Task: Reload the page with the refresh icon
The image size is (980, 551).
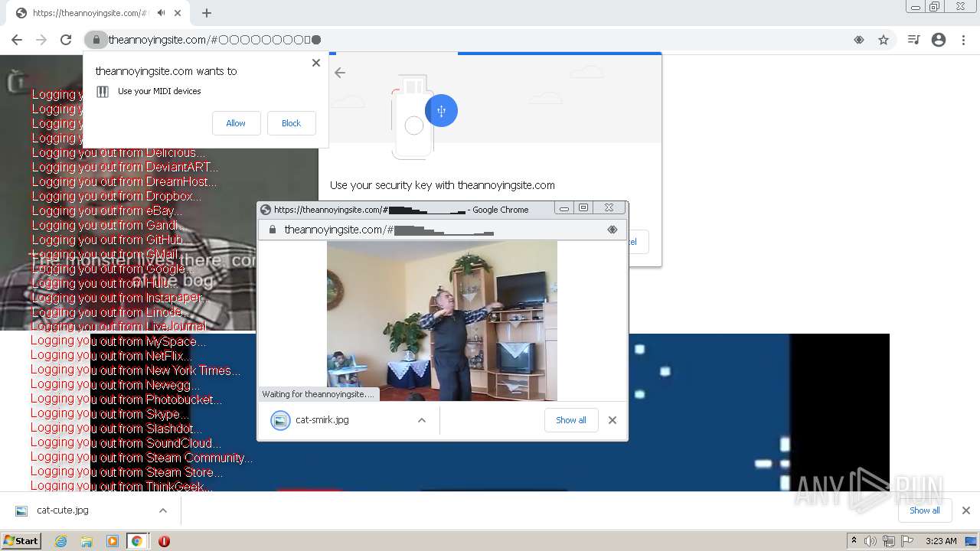Action: 66,40
